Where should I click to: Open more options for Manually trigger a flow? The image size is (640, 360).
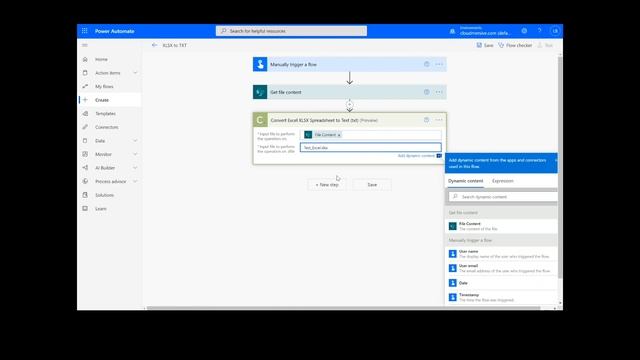(x=439, y=64)
